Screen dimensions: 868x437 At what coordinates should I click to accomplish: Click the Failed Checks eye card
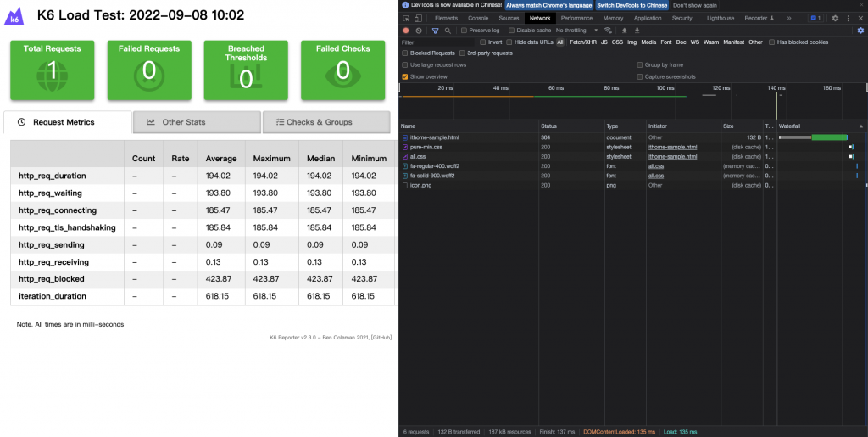coord(342,70)
